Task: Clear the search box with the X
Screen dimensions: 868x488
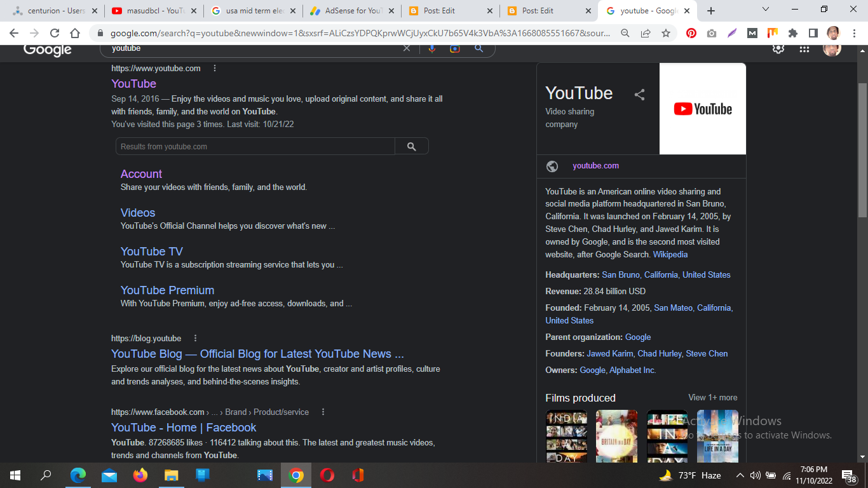Action: [407, 49]
